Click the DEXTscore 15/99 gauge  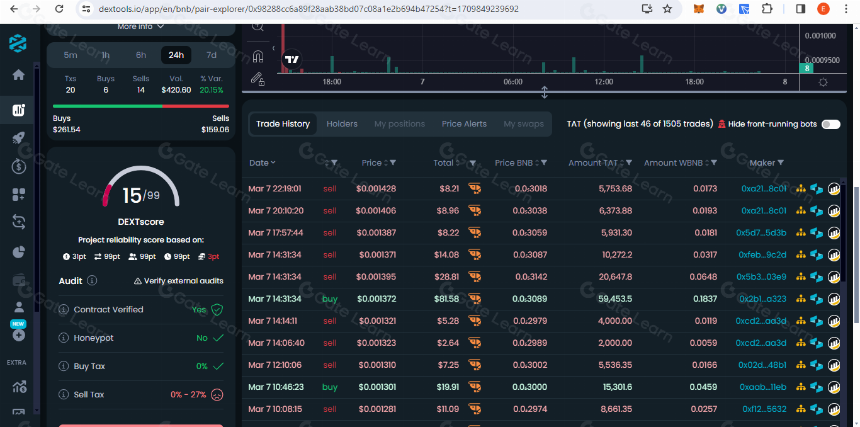pyautogui.click(x=140, y=187)
